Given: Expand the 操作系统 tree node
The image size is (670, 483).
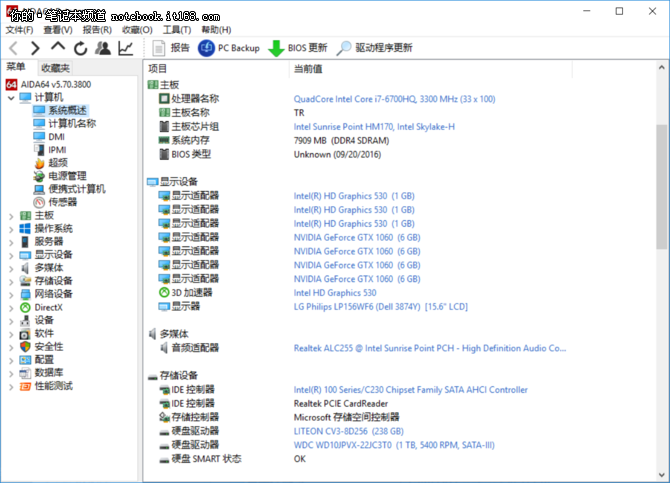Looking at the screenshot, I should (11, 230).
